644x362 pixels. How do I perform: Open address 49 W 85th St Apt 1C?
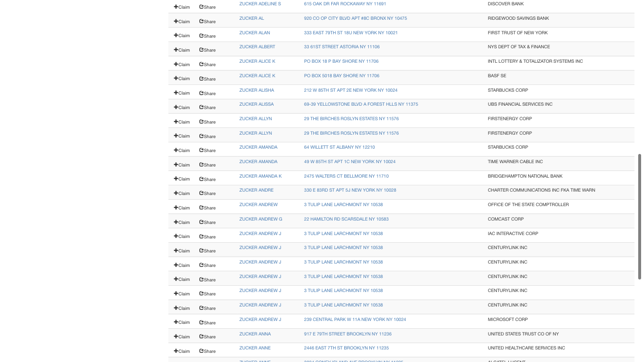pos(350,162)
